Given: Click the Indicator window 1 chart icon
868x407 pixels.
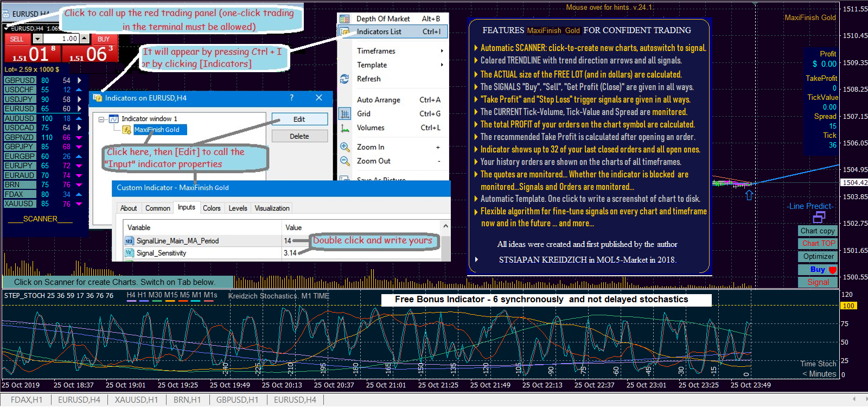Looking at the screenshot, I should [114, 119].
